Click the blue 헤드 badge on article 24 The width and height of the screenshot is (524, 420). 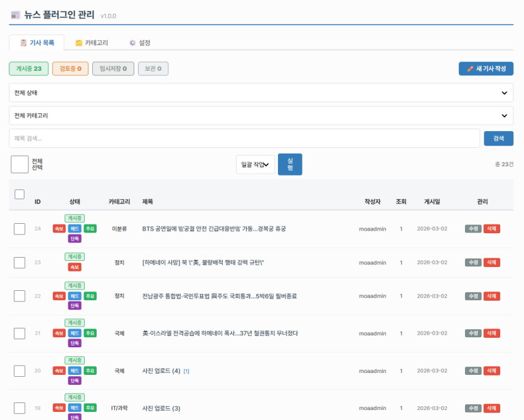[75, 229]
